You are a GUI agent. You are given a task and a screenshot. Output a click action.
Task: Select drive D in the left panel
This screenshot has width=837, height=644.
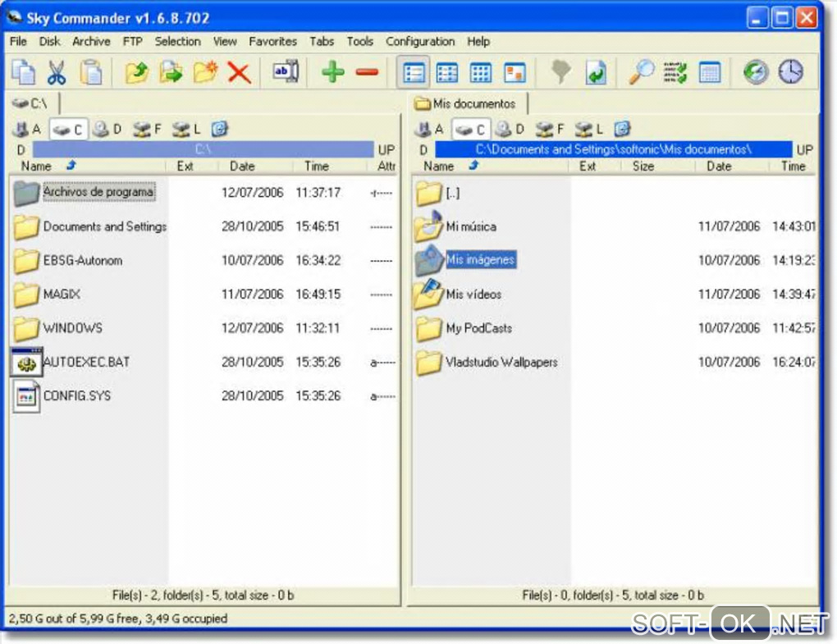coord(107,129)
